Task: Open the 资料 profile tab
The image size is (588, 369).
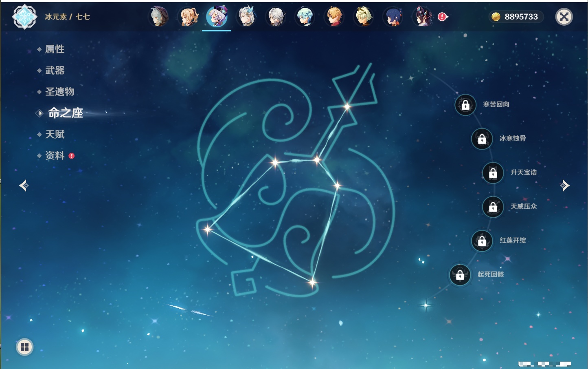Action: click(55, 156)
